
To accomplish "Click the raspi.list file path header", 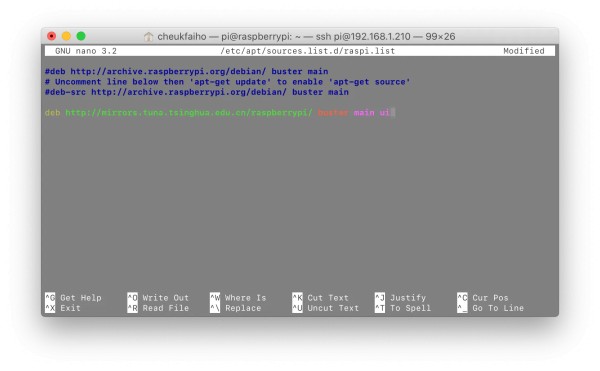I will [x=308, y=51].
